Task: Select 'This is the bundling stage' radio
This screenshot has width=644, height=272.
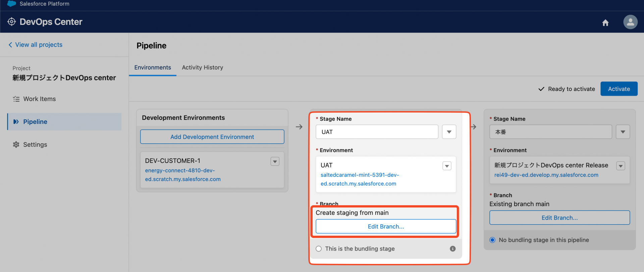Action: [319, 249]
